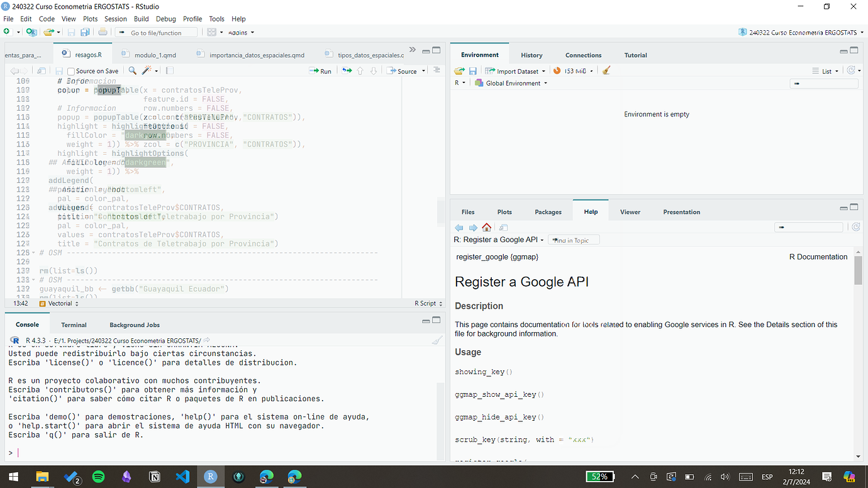The image size is (868, 488).
Task: Enable Source on Save
Action: click(71, 70)
